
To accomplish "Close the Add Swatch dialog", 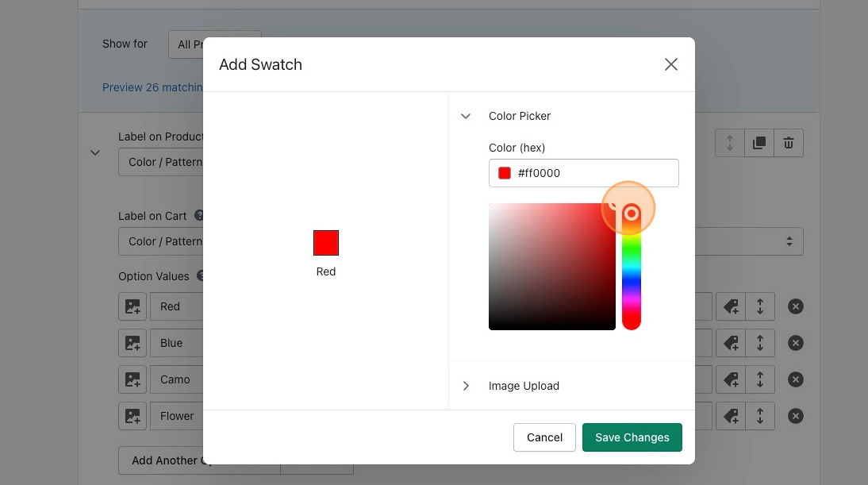I will 670,64.
